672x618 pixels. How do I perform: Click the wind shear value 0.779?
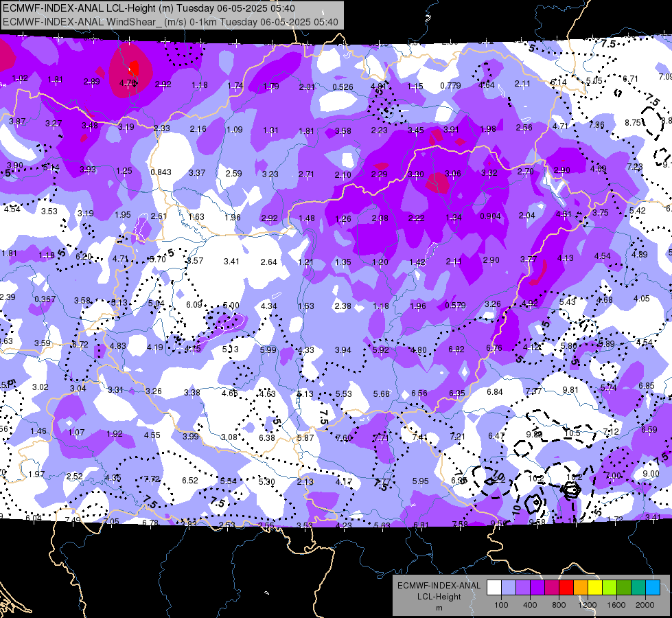click(450, 86)
